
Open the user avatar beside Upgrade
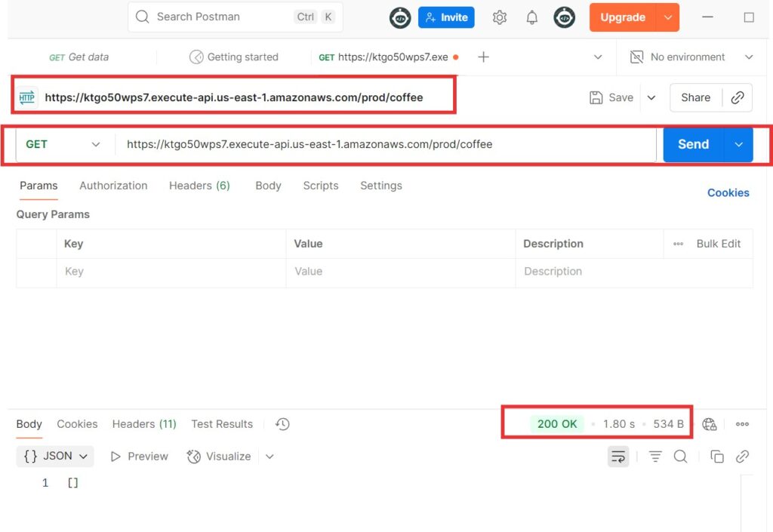coord(564,18)
